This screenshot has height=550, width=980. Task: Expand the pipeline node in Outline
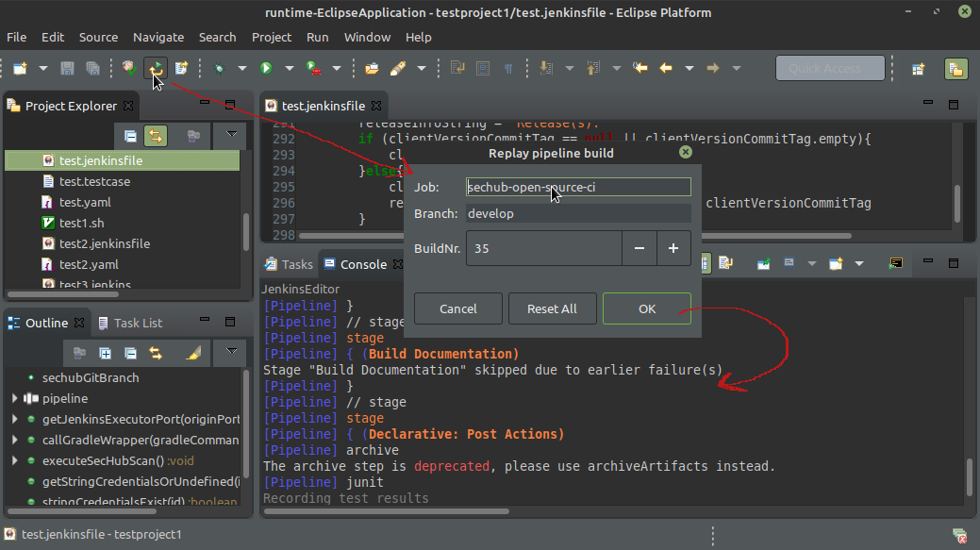point(15,398)
